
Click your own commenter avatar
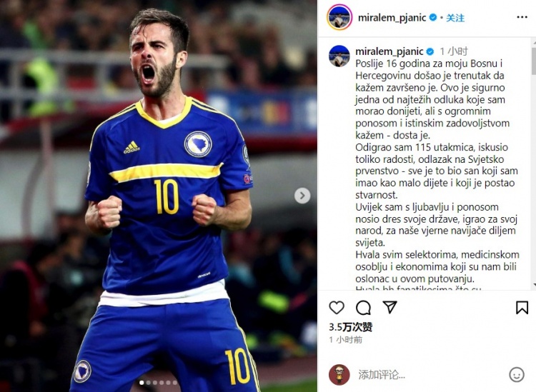[339, 375]
